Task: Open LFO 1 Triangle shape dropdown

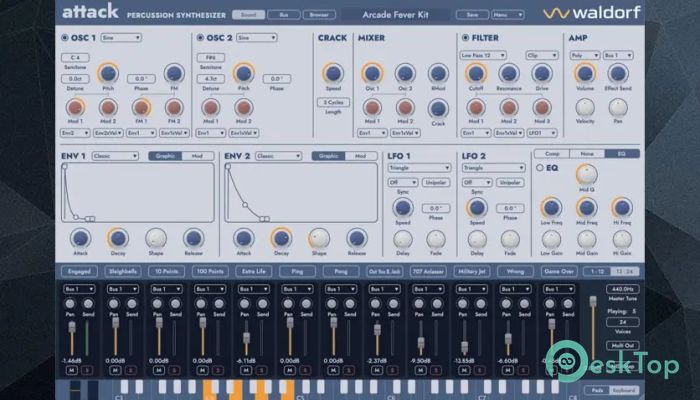Action: (419, 168)
